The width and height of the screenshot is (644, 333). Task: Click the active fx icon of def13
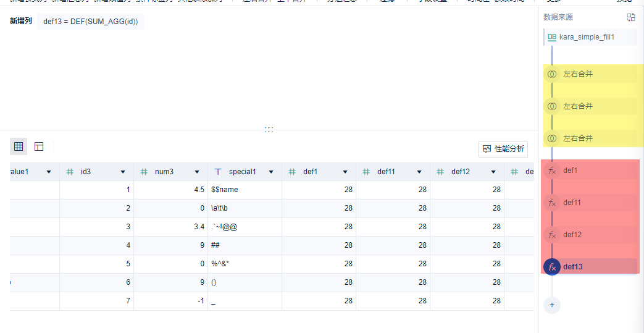(x=552, y=267)
